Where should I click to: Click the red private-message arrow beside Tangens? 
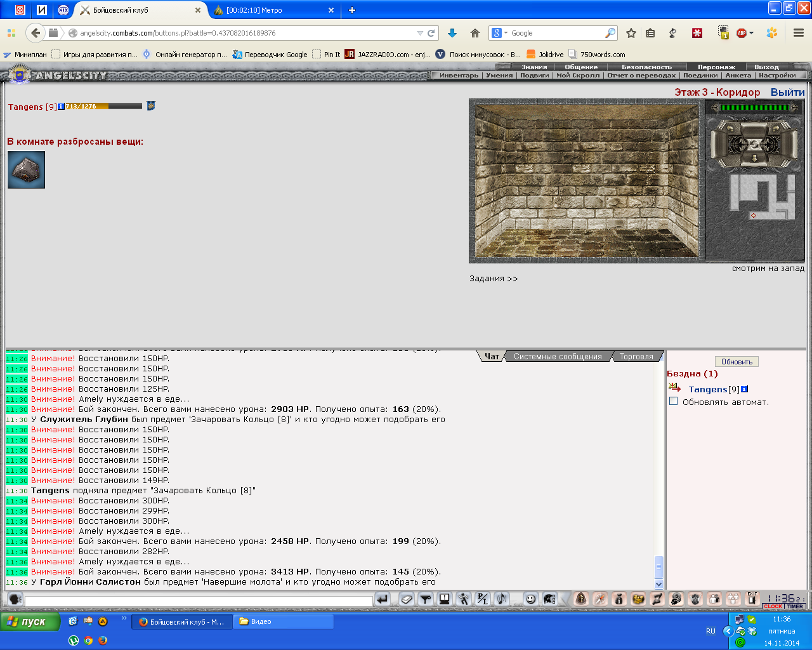point(674,388)
